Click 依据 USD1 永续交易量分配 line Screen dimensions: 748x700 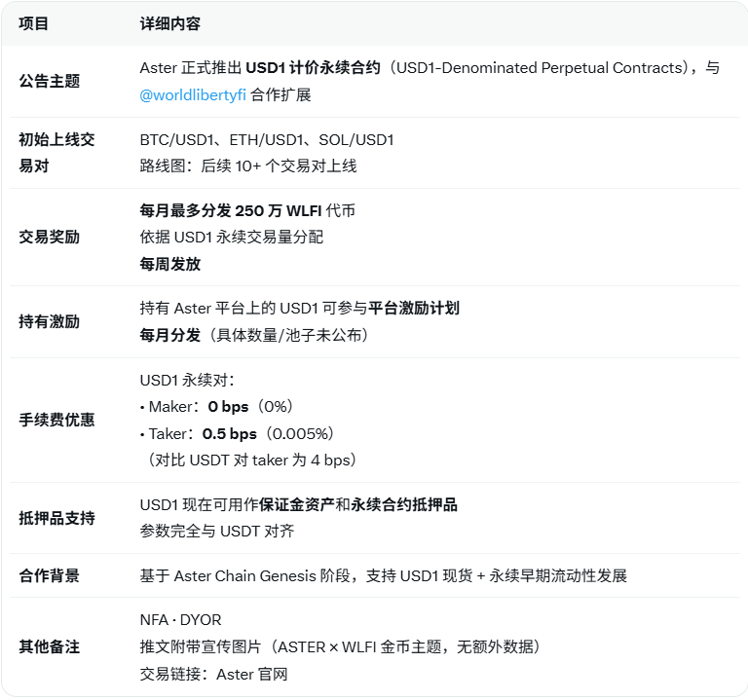click(x=232, y=237)
